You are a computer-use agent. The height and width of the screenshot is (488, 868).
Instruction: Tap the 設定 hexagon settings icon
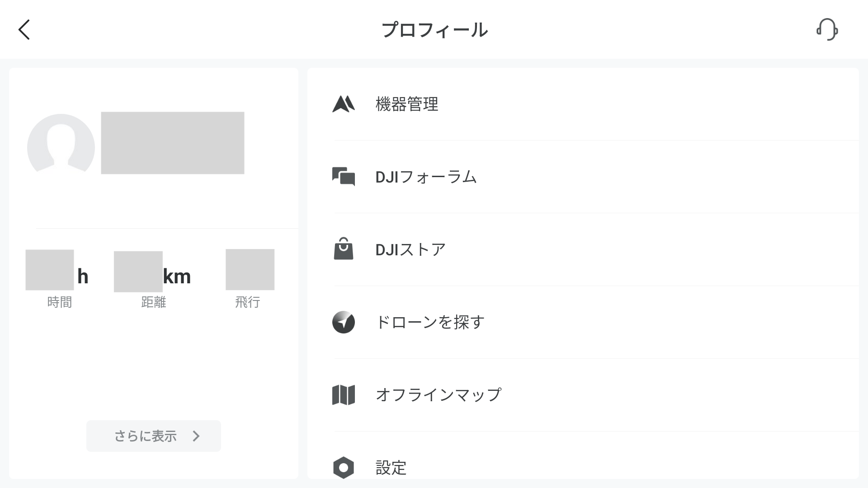(x=344, y=468)
